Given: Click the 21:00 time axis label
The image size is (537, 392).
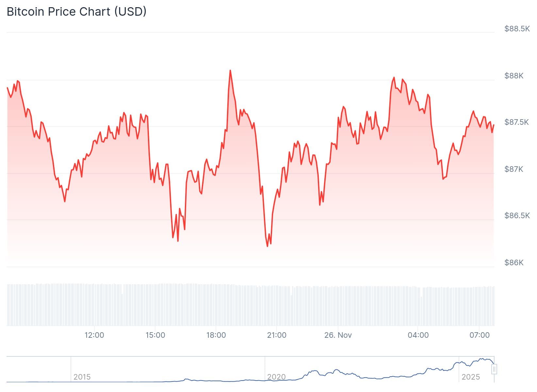Looking at the screenshot, I should [277, 335].
